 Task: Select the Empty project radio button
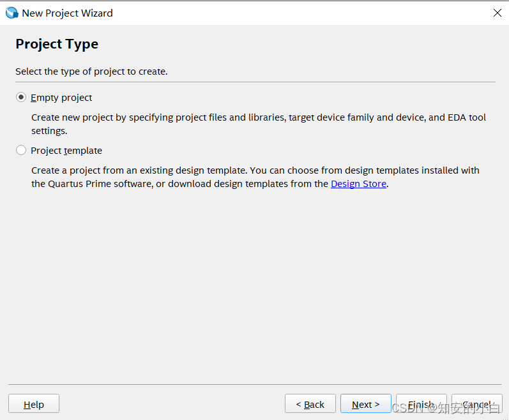(x=21, y=97)
